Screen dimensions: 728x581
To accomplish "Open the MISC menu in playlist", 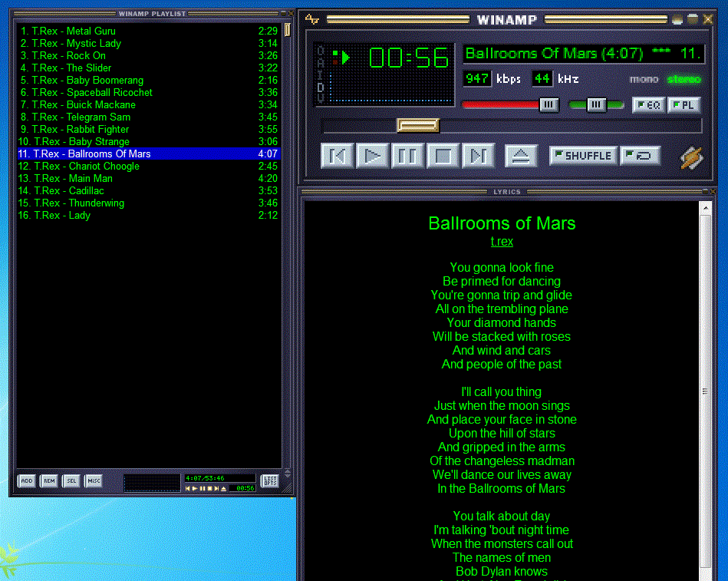I will [x=94, y=480].
